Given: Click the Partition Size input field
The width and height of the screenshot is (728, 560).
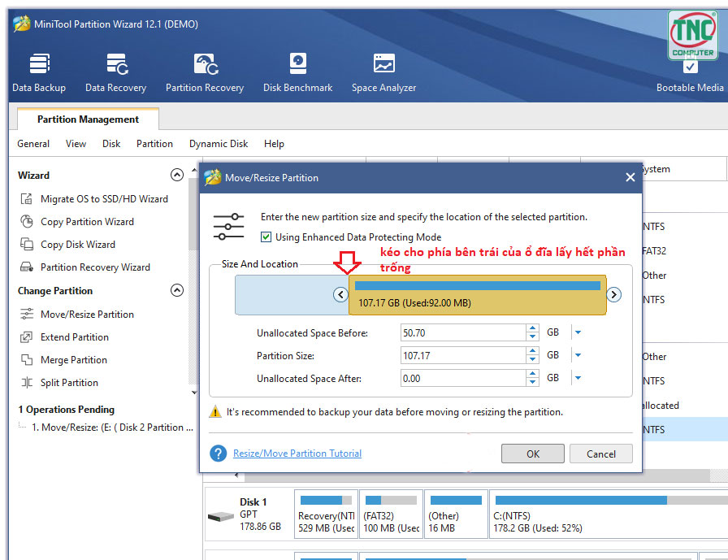Looking at the screenshot, I should [x=463, y=355].
